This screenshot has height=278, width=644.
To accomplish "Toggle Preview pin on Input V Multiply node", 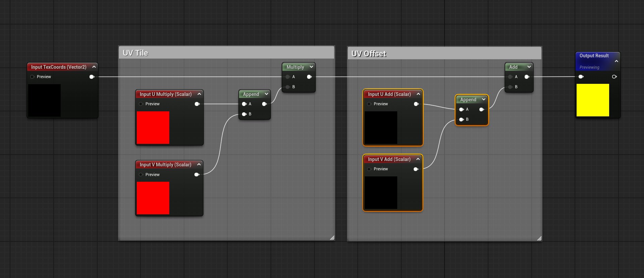I will click(141, 174).
